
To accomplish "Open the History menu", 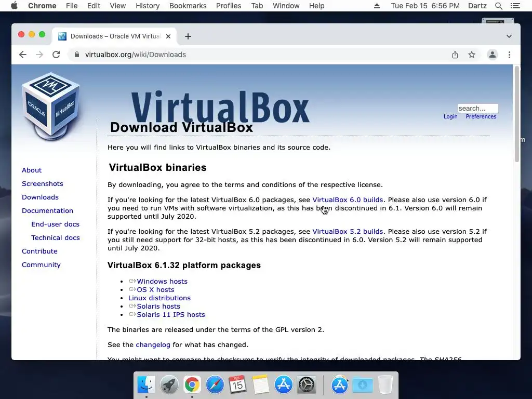I will (148, 6).
